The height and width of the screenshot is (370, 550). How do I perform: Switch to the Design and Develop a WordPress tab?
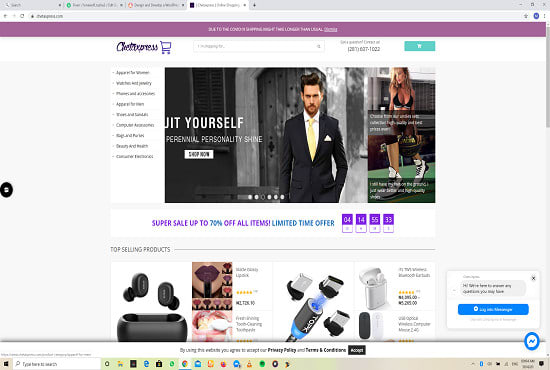pyautogui.click(x=156, y=5)
